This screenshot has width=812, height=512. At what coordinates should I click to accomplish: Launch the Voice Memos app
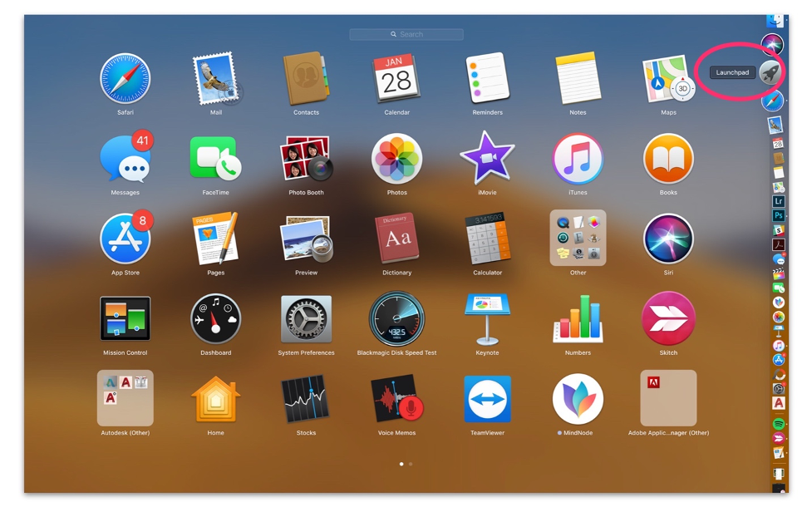pyautogui.click(x=396, y=399)
